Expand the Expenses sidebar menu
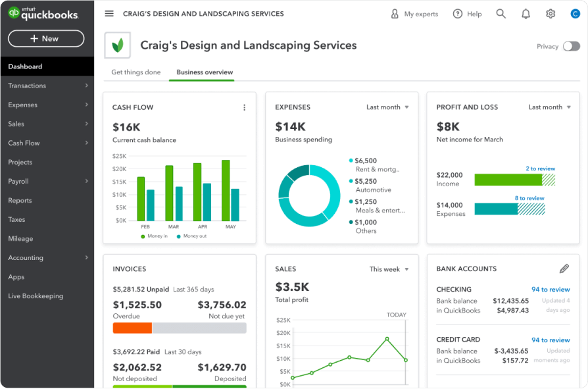Viewport: 588px width, 389px height. (x=47, y=105)
